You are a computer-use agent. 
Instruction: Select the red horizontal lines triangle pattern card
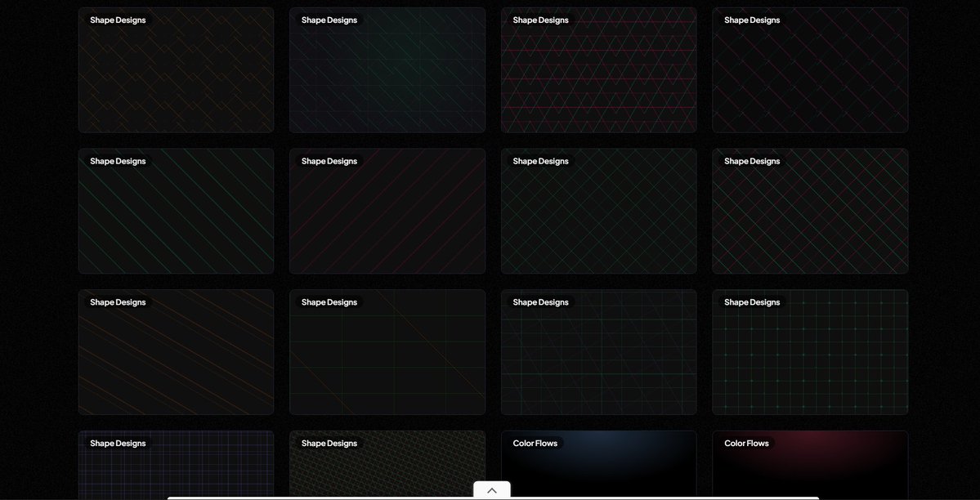pos(599,70)
